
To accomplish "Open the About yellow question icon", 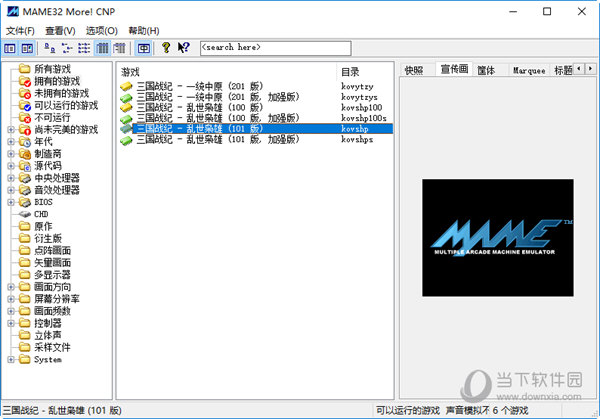I will pos(166,48).
